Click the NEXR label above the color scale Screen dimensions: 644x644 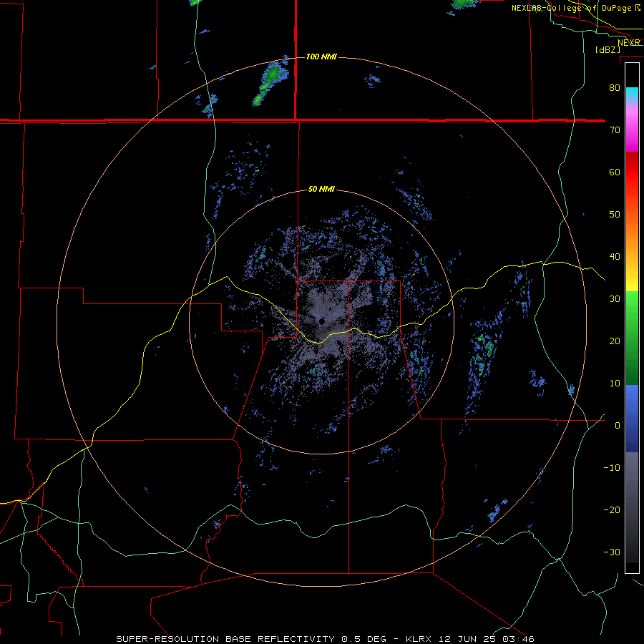(629, 42)
